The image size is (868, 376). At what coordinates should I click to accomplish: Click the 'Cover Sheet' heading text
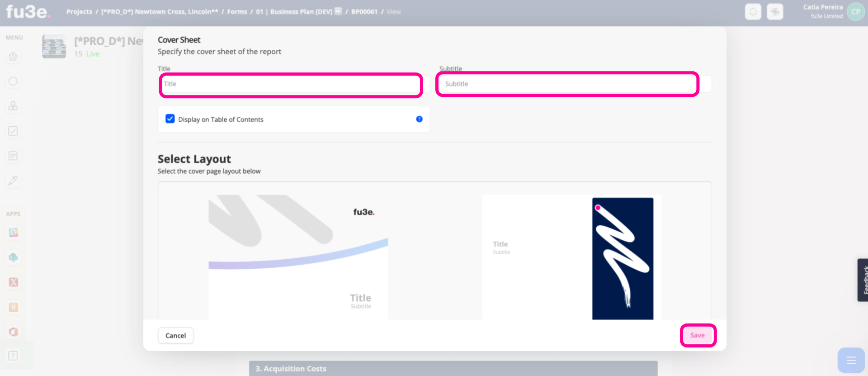pos(179,40)
